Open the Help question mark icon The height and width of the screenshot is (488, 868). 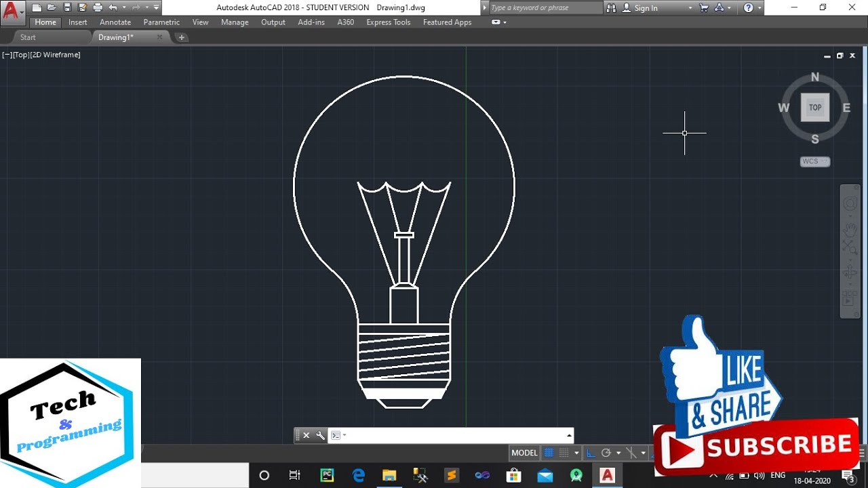click(749, 8)
